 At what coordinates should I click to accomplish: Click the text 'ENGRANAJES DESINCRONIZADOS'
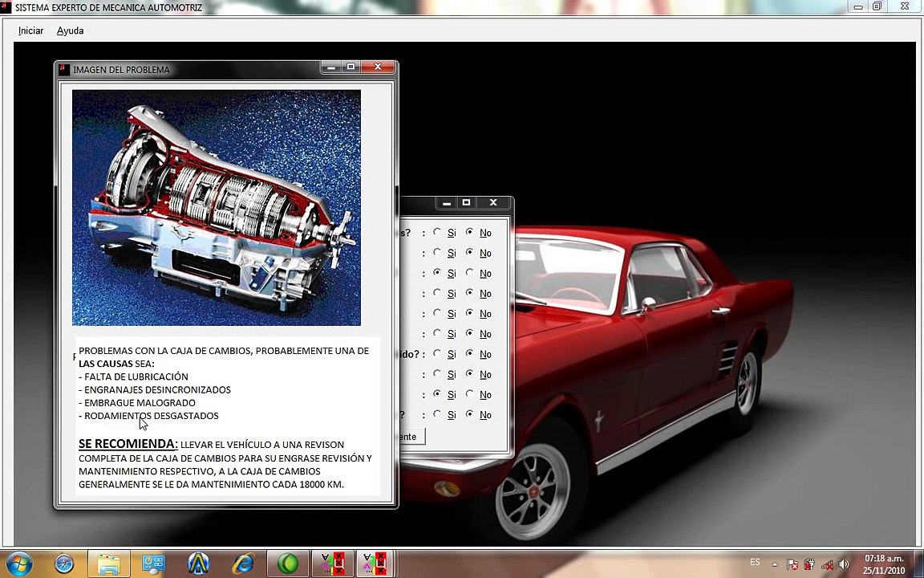click(x=157, y=389)
